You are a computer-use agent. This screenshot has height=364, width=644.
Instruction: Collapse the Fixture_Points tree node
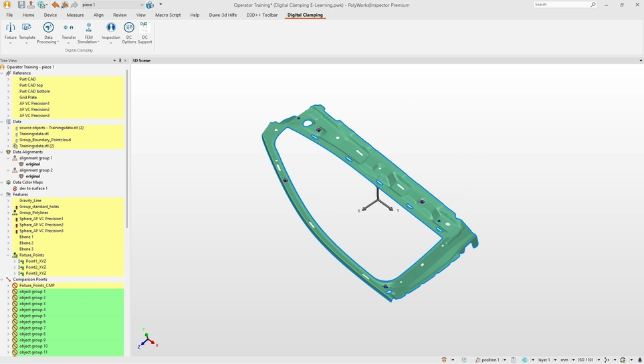[8, 255]
